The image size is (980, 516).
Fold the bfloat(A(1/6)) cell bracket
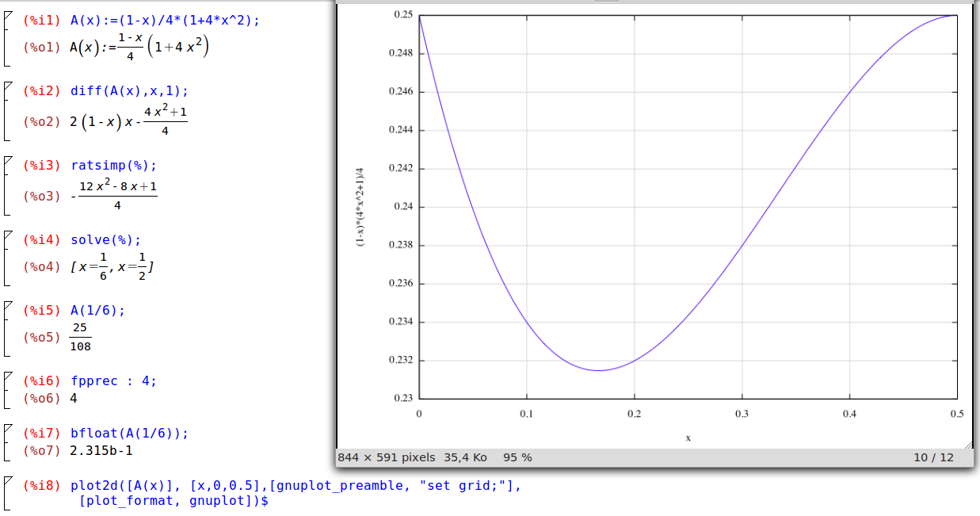(x=7, y=429)
